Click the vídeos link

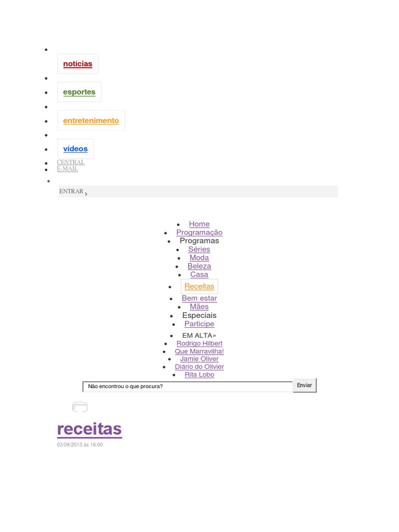click(x=75, y=149)
